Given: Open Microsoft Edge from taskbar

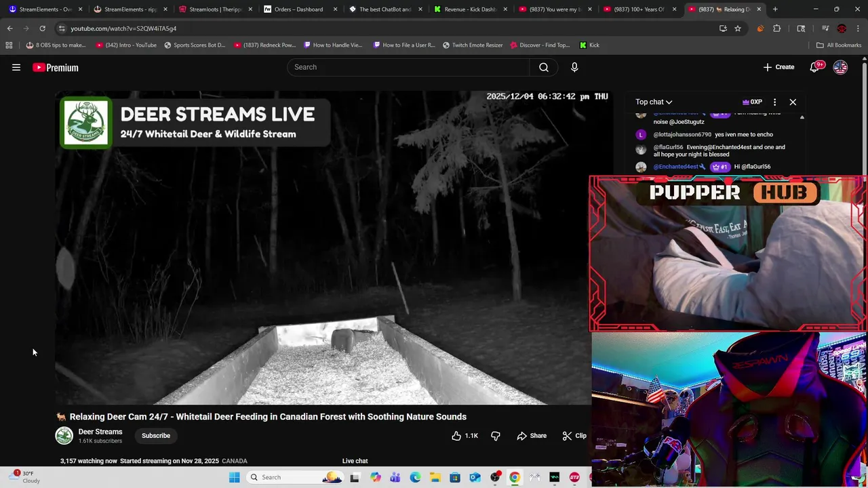Looking at the screenshot, I should (415, 477).
